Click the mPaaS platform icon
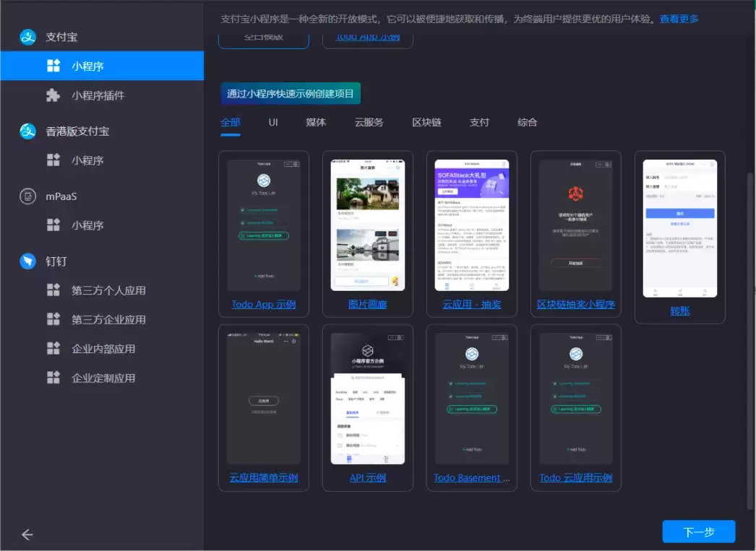 (28, 196)
